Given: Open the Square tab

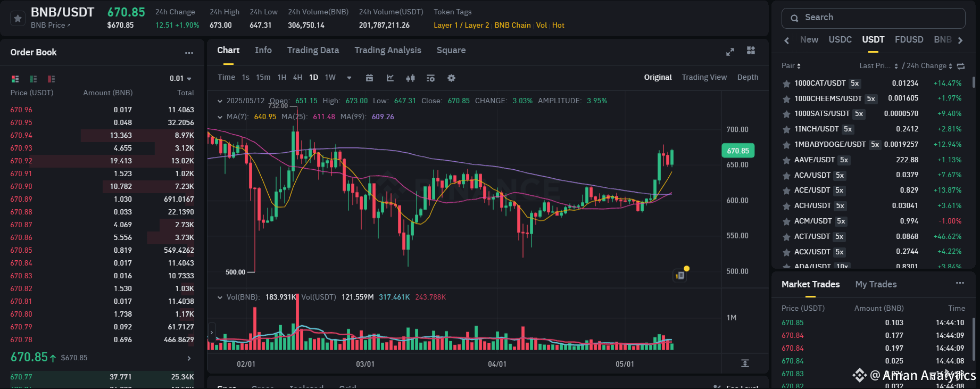Looking at the screenshot, I should pyautogui.click(x=451, y=50).
